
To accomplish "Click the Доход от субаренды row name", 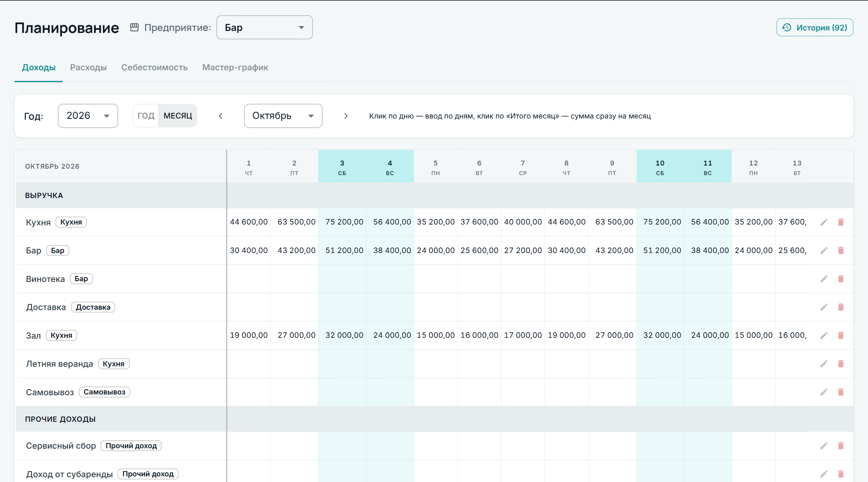I will [x=70, y=474].
